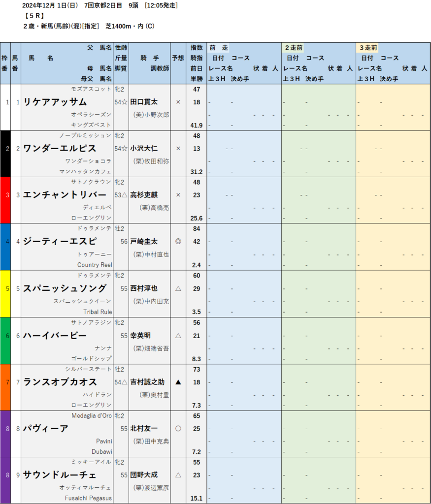Click sire name モズアスコット

point(91,89)
